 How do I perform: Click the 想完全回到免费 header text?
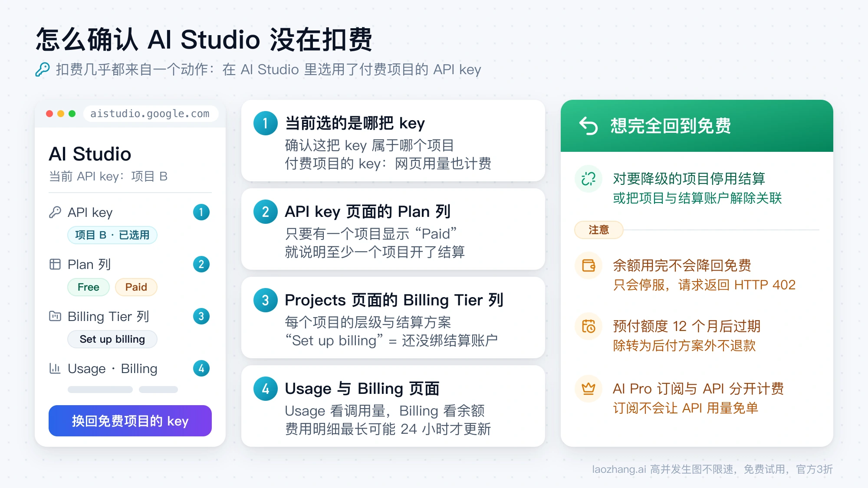pos(671,126)
